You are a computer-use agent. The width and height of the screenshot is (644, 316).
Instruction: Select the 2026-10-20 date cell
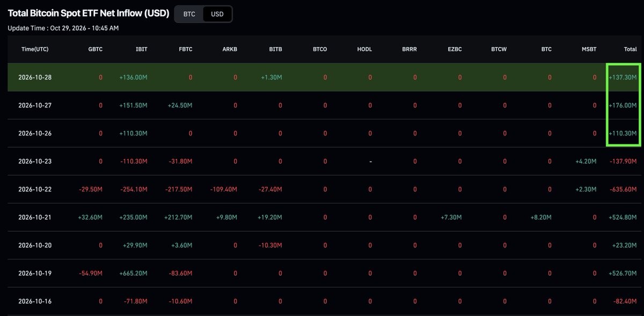tap(35, 245)
